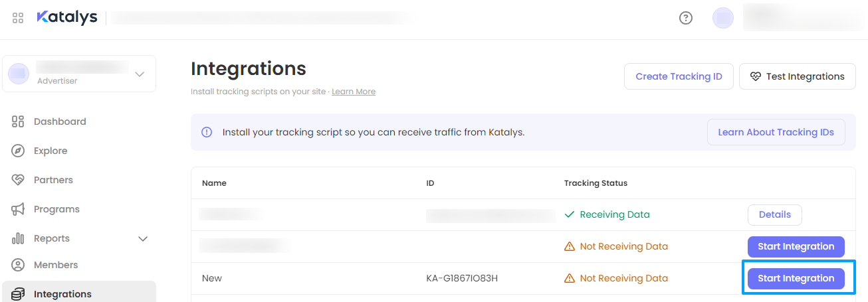The width and height of the screenshot is (868, 302).
Task: Open the app grid launcher icon
Action: point(18,18)
